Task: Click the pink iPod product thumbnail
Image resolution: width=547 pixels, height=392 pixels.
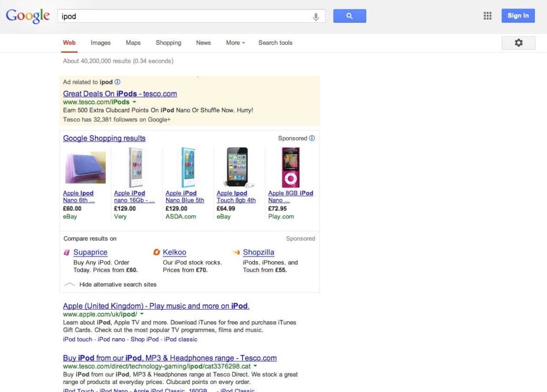Action: click(290, 167)
